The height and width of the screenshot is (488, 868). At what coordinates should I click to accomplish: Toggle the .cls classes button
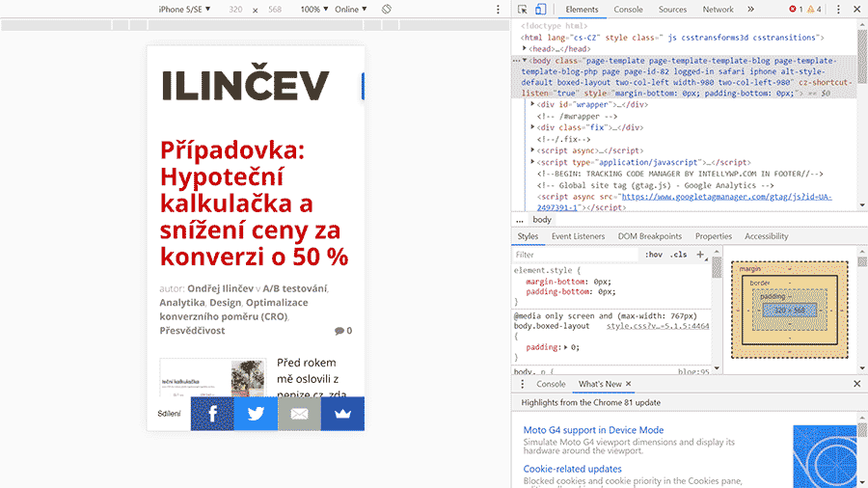[x=678, y=255]
